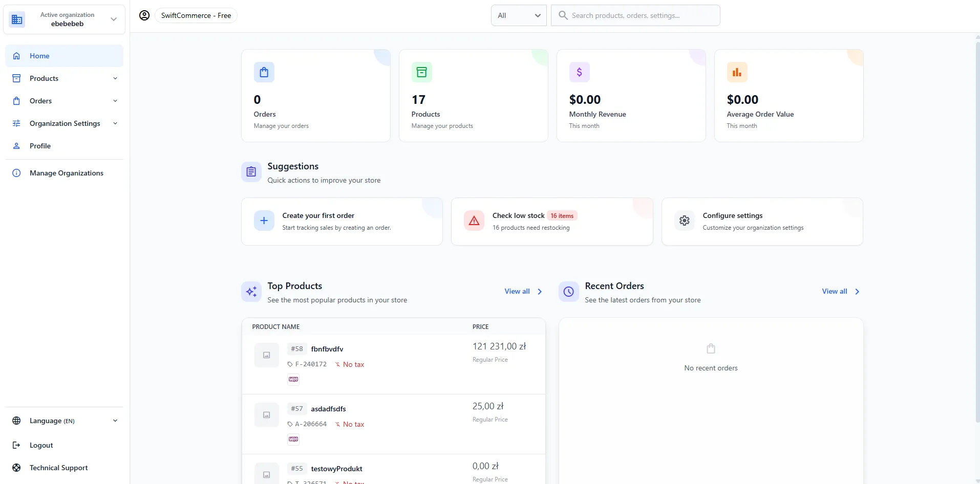This screenshot has height=484, width=980.
Task: Click the blue plus icon for first order
Action: (x=264, y=221)
